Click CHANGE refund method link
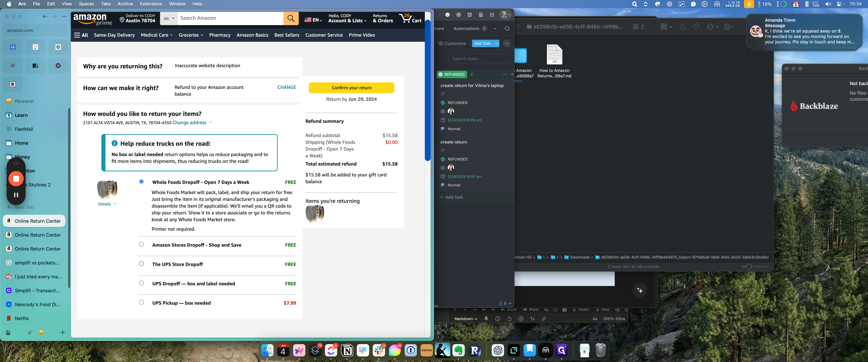The image size is (868, 362). 286,87
